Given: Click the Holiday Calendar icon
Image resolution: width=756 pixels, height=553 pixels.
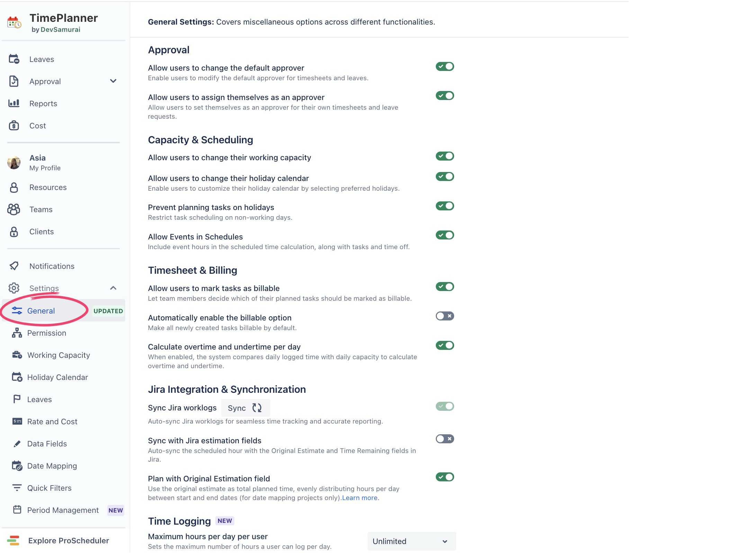Looking at the screenshot, I should click(x=17, y=377).
